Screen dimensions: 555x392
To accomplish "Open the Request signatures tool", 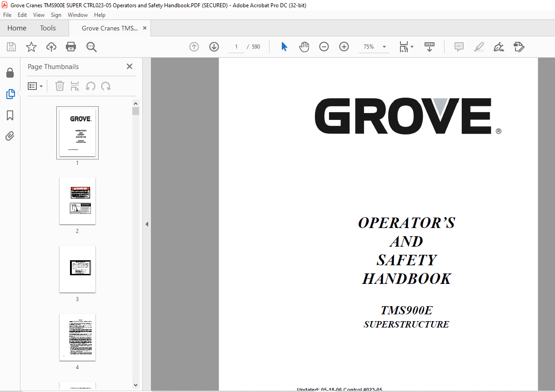I will pyautogui.click(x=519, y=47).
